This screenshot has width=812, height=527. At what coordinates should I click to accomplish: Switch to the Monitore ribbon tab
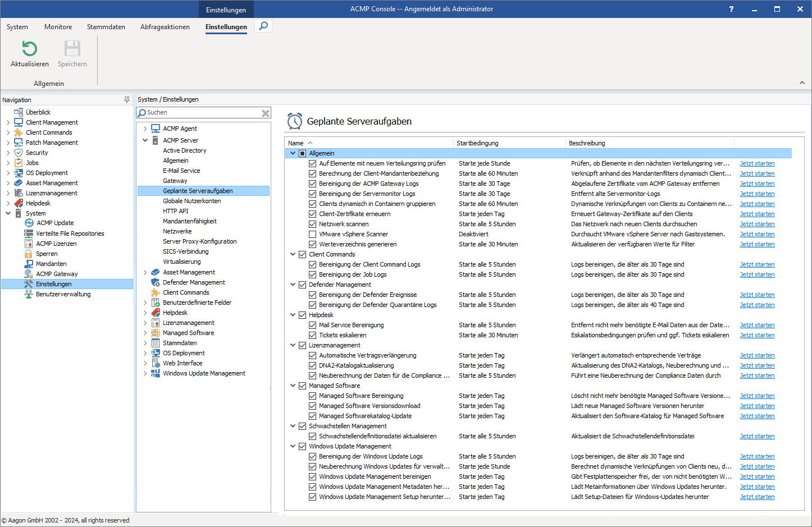click(58, 27)
